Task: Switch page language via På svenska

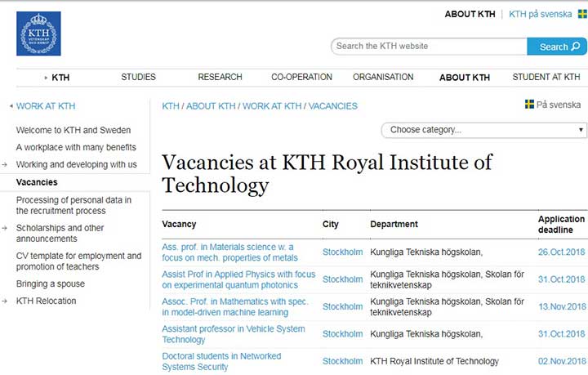Action: [x=559, y=105]
